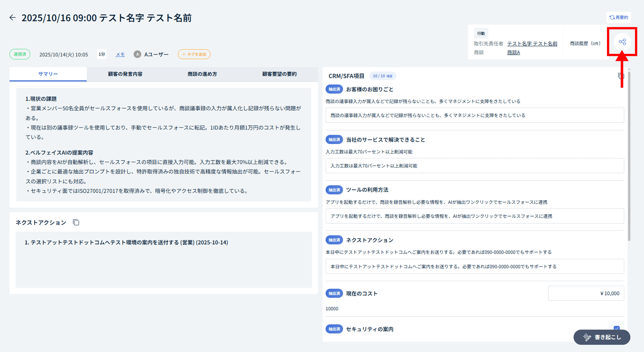Click the Aユーザー avatar icon
The height and width of the screenshot is (352, 644).
[137, 54]
